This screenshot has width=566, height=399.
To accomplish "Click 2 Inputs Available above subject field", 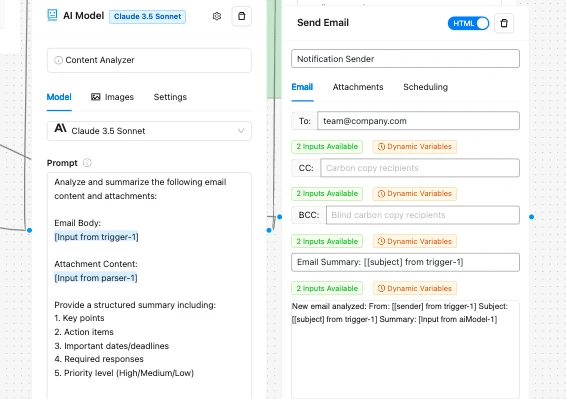I will [x=327, y=241].
